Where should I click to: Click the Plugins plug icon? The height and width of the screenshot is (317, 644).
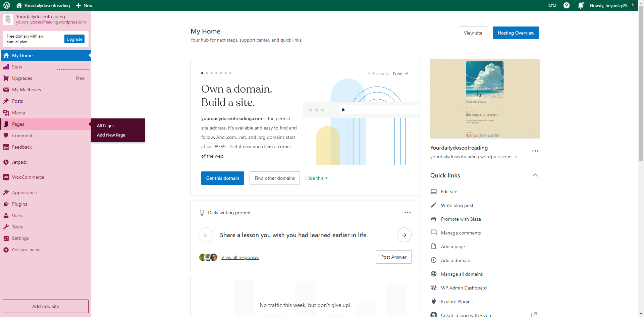[x=6, y=204]
